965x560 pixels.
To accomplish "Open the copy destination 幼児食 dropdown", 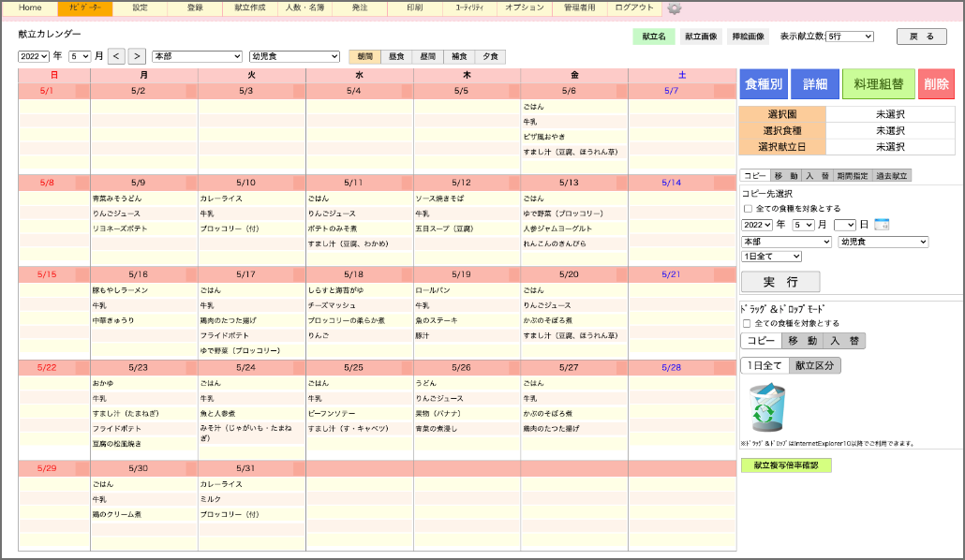I will point(883,242).
